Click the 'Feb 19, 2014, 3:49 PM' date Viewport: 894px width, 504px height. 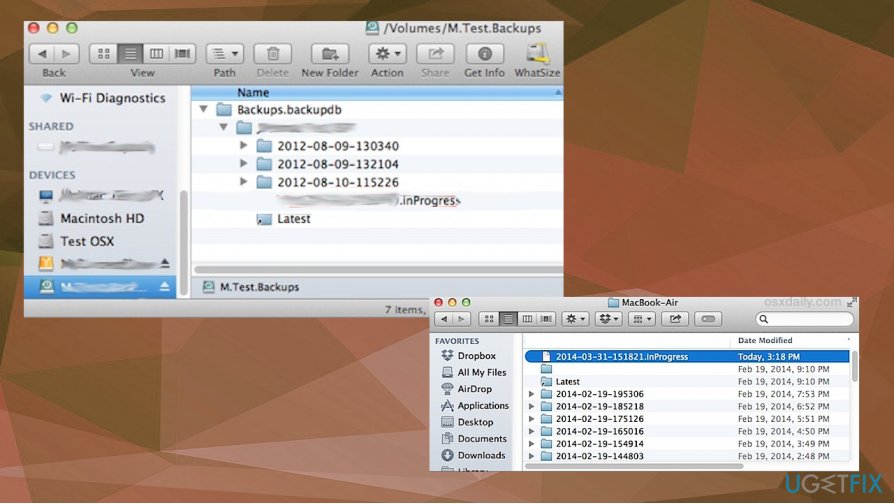pos(783,444)
